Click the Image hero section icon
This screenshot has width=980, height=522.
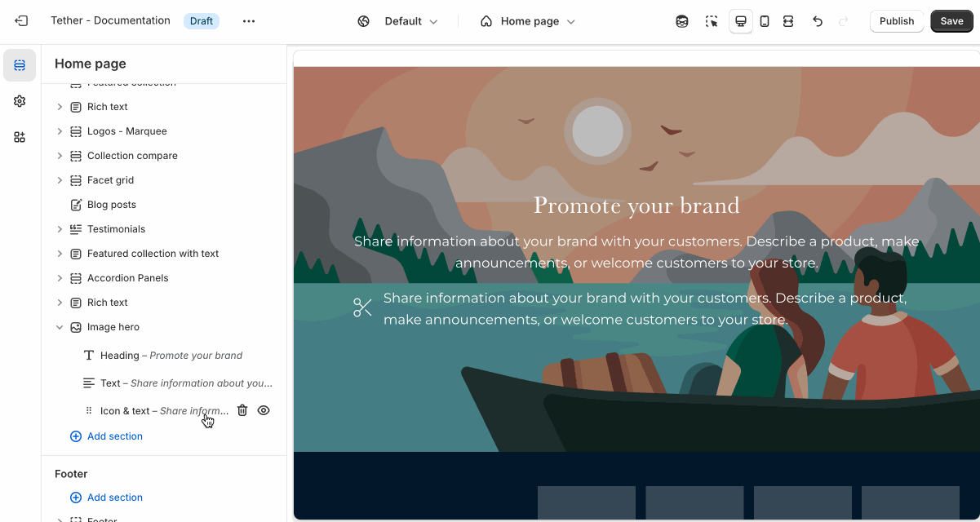76,327
